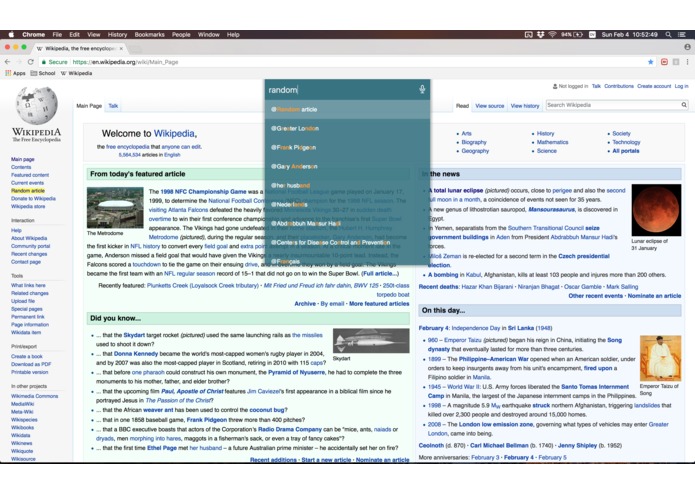
Task: Open the Window menu
Action: [x=208, y=35]
